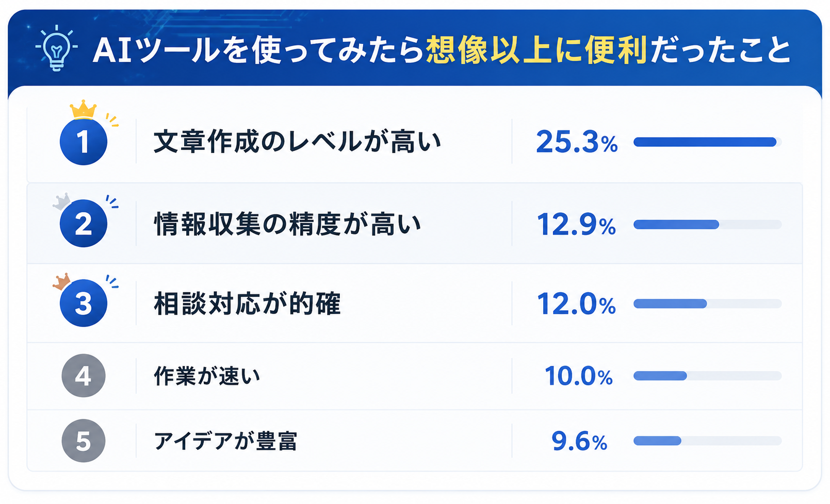Select the blue number 3 rank badge
This screenshot has height=504, width=830.
point(84,303)
